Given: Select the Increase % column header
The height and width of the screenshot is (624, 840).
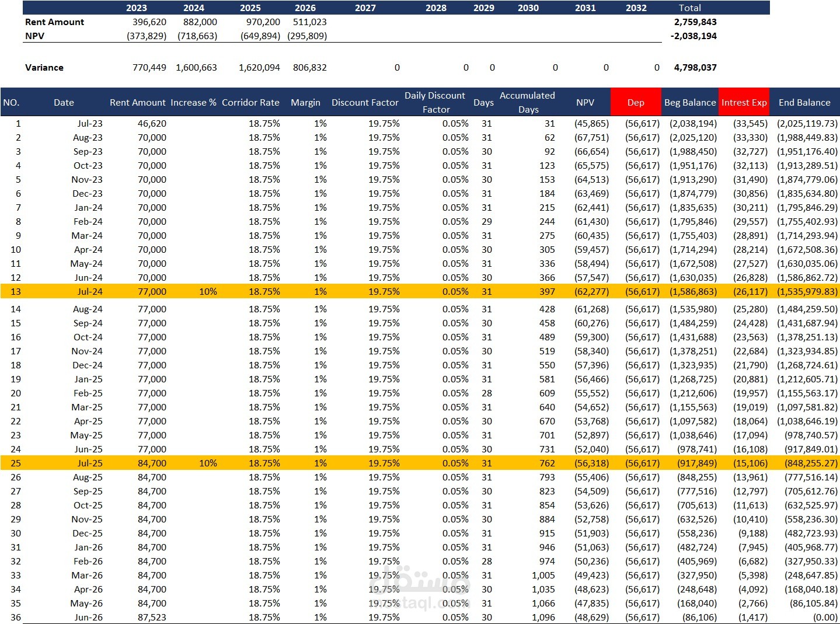Looking at the screenshot, I should [193, 102].
